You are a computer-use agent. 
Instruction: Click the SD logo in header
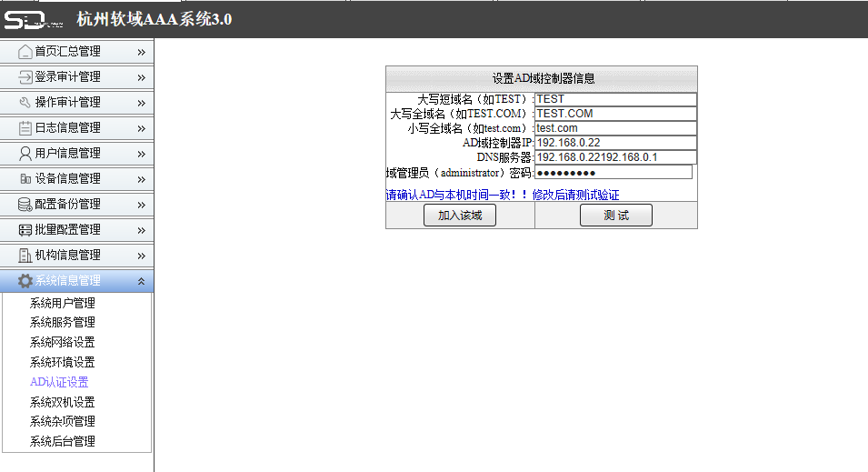tap(34, 20)
